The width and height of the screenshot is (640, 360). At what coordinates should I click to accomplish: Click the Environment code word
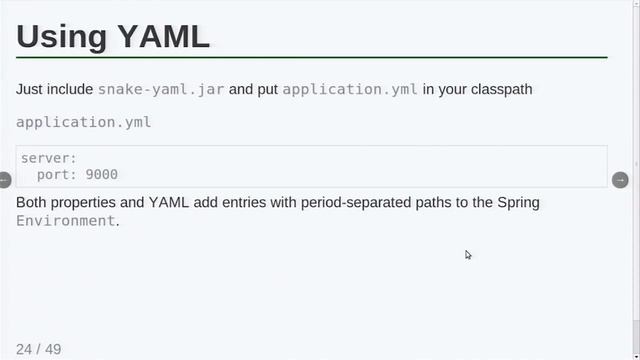tap(66, 221)
